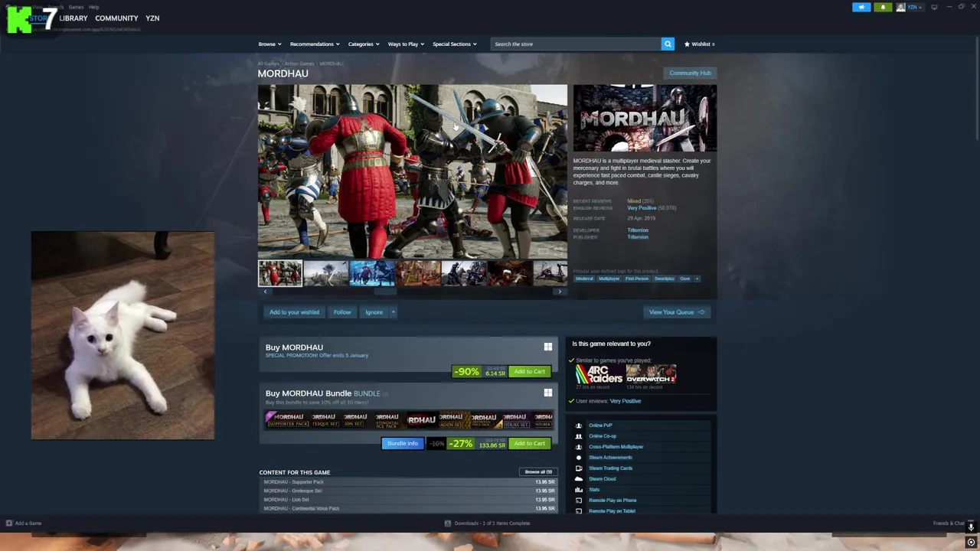Click the Online Co-op feature icon
This screenshot has height=551, width=980.
click(x=579, y=436)
